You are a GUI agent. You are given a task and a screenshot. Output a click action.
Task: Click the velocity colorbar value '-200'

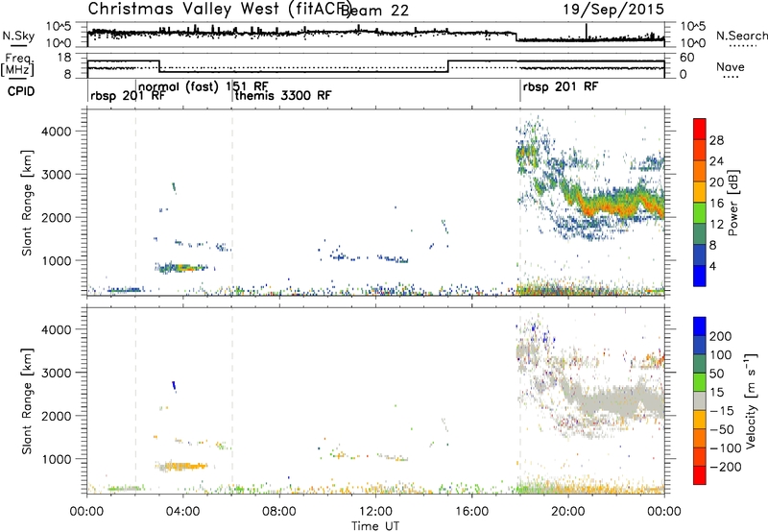point(726,467)
